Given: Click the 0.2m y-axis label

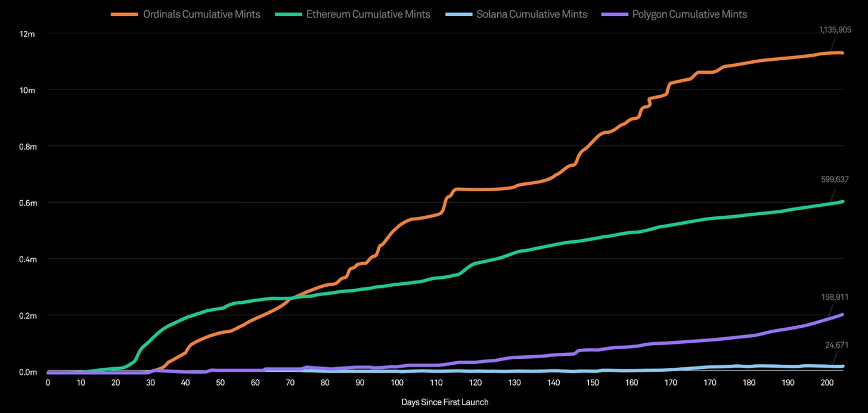Looking at the screenshot, I should pos(27,316).
